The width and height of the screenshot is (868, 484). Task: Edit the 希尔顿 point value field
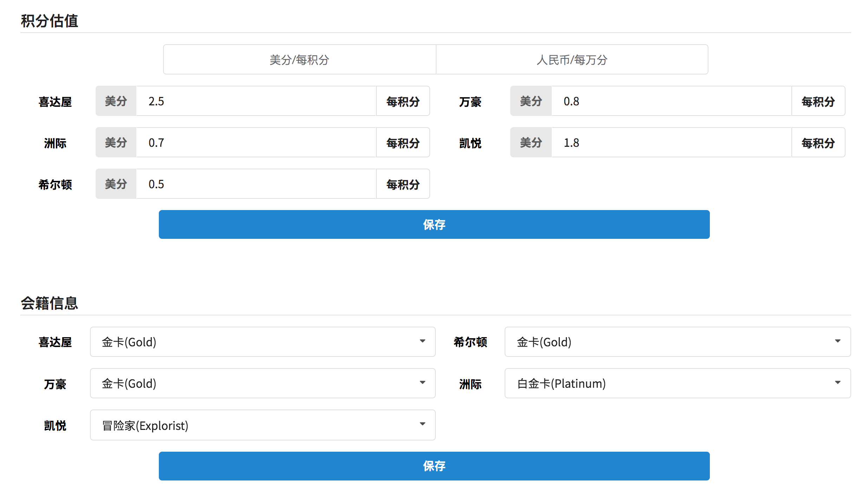pos(256,184)
